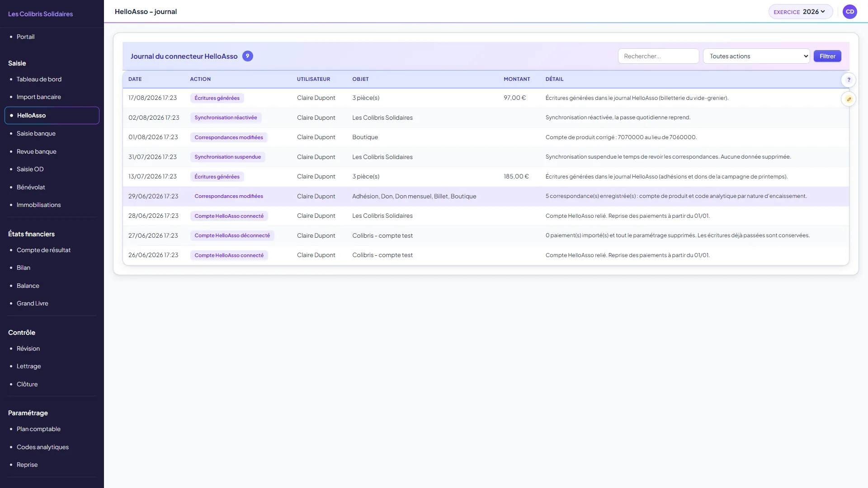Click Claire Dupont on the 28/06/2026 row
The height and width of the screenshot is (488, 868).
[x=316, y=216]
